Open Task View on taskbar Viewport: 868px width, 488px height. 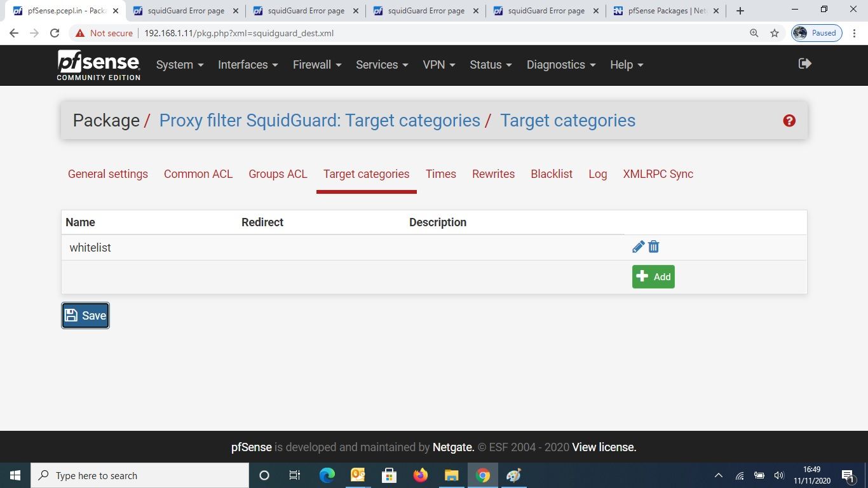(295, 475)
